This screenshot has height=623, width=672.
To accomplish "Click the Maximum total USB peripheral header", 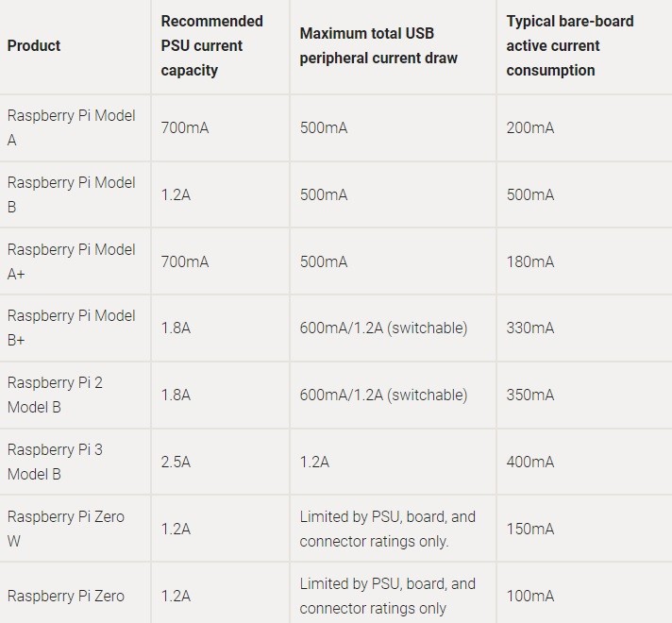I will click(378, 45).
